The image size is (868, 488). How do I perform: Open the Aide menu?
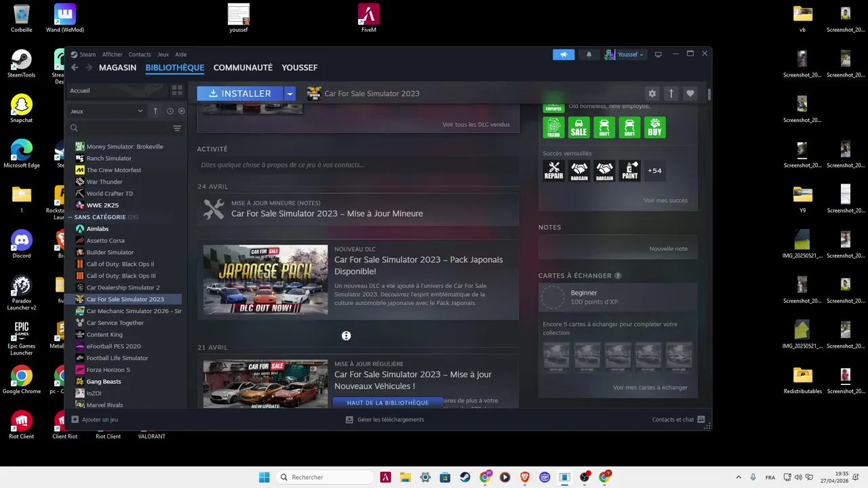180,54
